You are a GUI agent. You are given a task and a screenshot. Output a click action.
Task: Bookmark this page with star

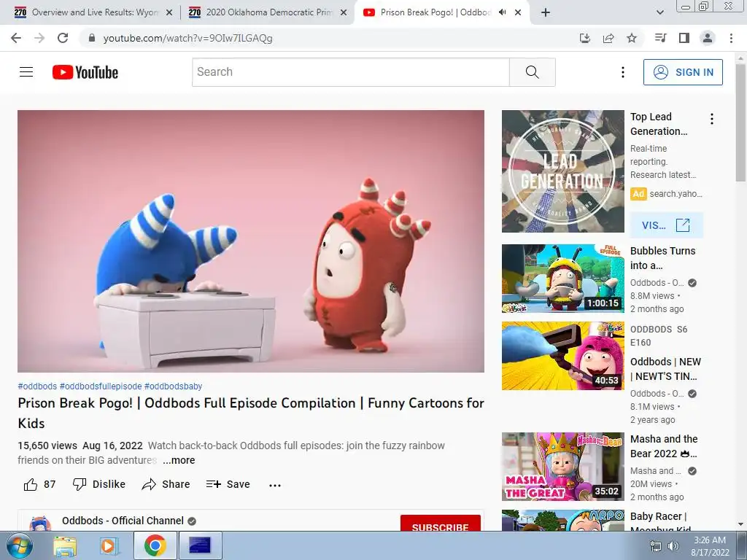[632, 38]
